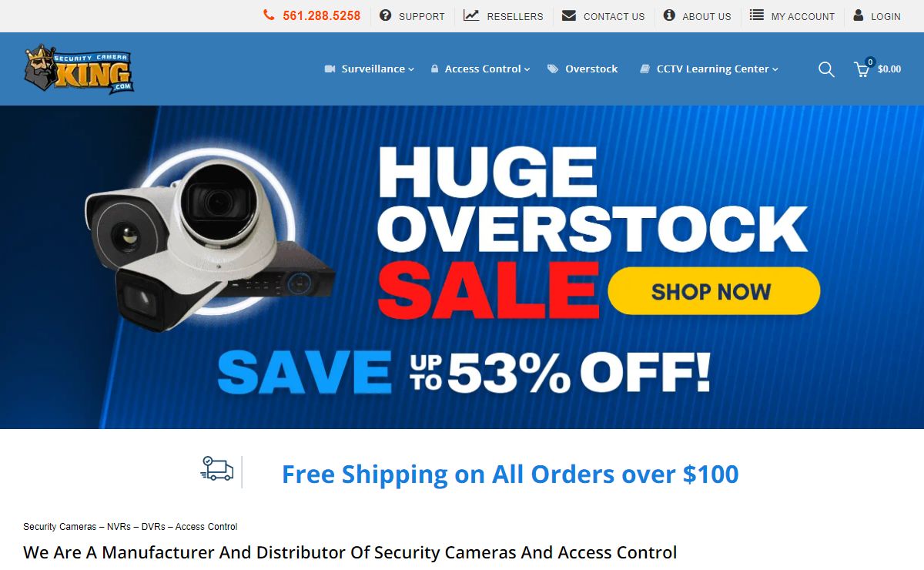Open the search magnifier icon
Viewport: 924px width, 570px height.
(x=826, y=69)
